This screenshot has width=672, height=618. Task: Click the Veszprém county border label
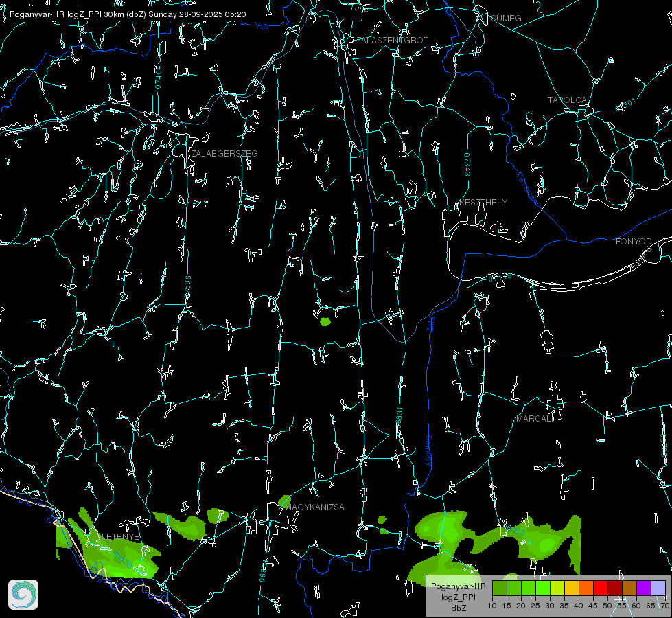[x=526, y=188]
